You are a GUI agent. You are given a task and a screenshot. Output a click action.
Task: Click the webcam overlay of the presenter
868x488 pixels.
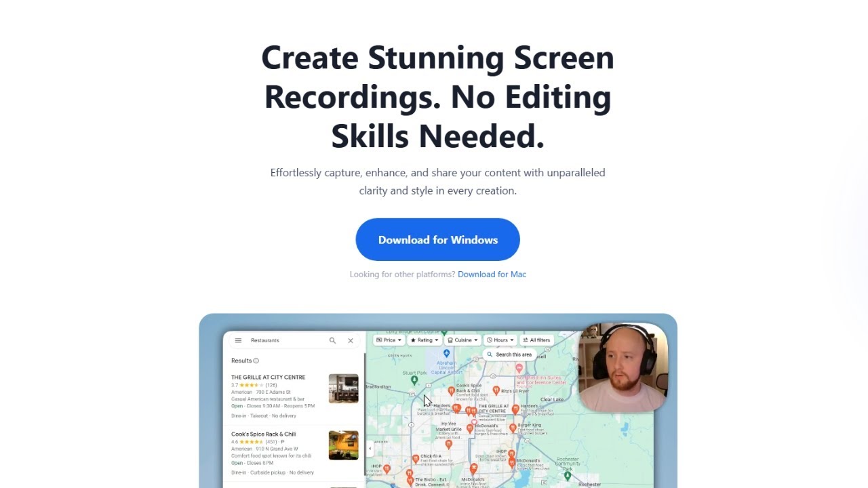pos(623,367)
